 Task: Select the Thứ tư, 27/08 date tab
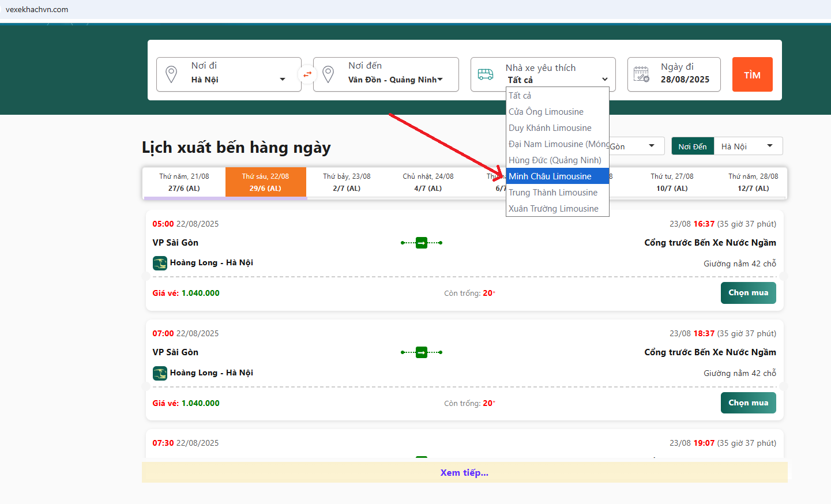672,182
